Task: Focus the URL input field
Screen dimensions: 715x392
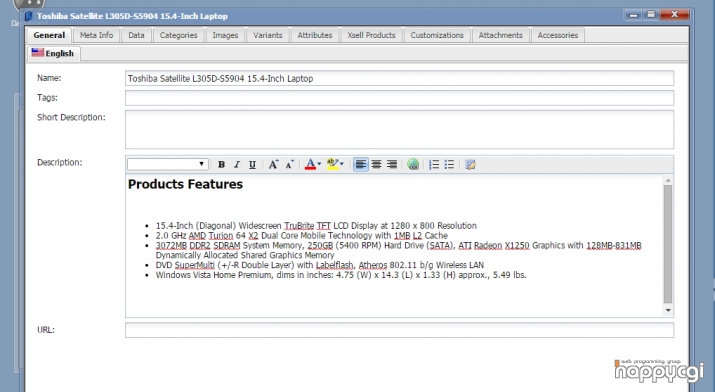Action: click(x=399, y=330)
